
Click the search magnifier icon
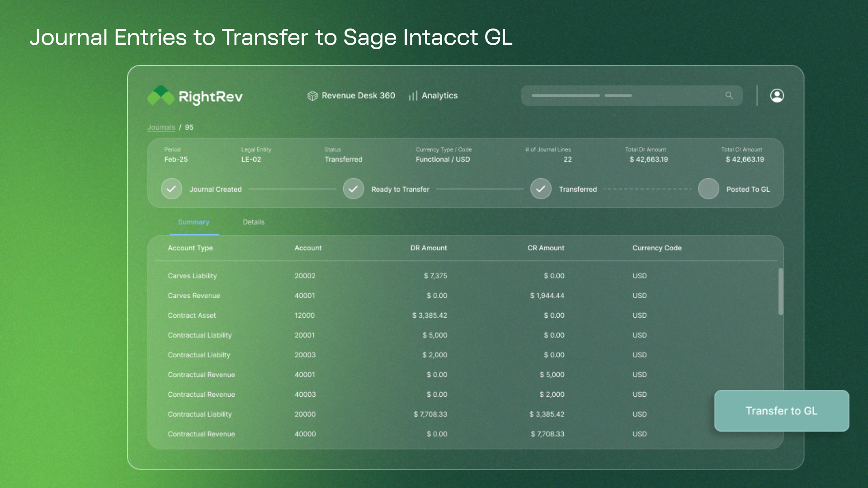coord(729,95)
